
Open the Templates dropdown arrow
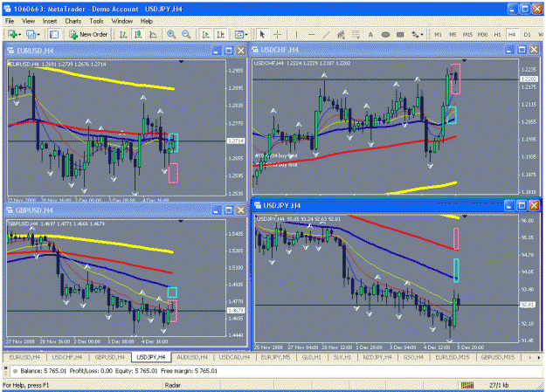click(x=246, y=34)
